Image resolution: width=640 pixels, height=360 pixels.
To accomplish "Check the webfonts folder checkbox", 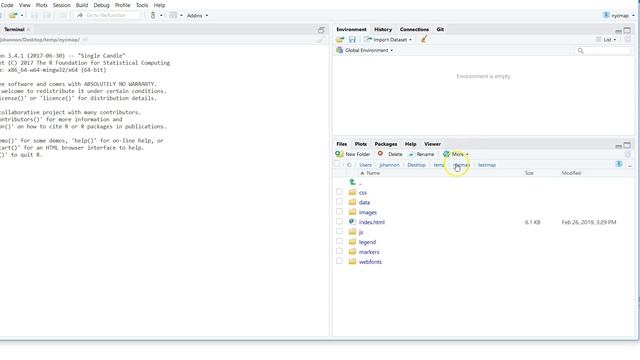I will 339,261.
